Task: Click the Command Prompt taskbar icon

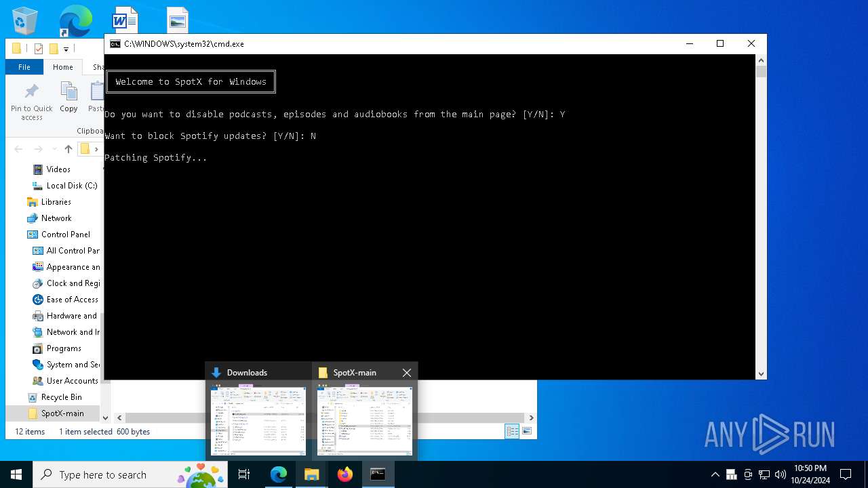Action: point(378,474)
